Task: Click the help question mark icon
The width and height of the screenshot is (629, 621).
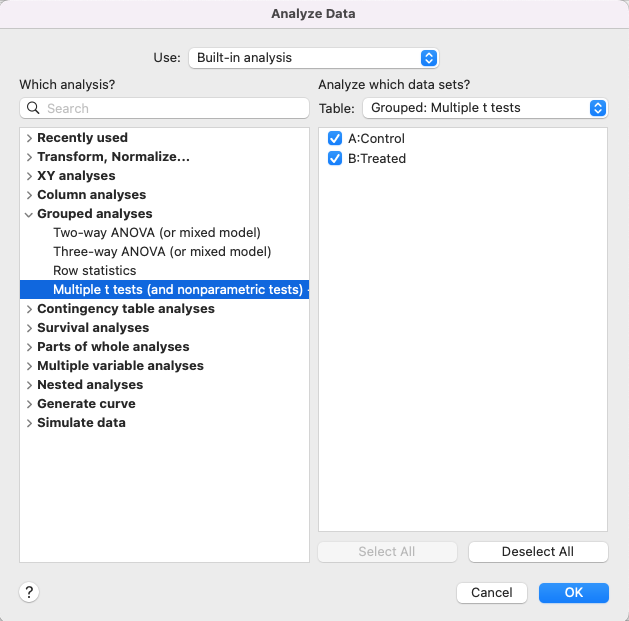Action: click(x=29, y=593)
